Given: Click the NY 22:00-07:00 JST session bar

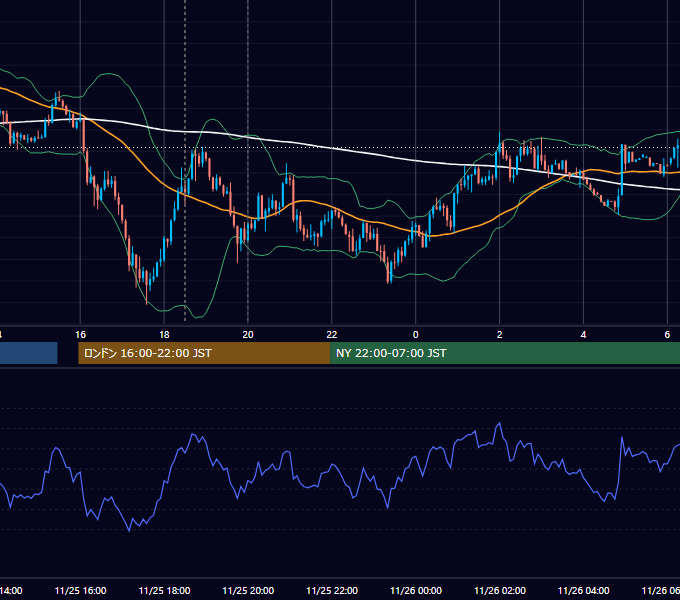Looking at the screenshot, I should click(505, 353).
